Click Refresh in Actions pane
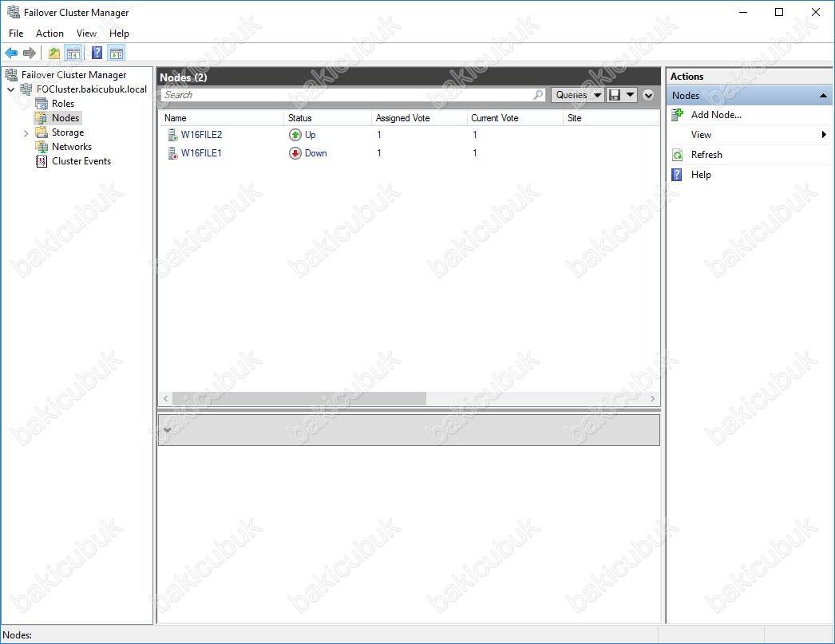The height and width of the screenshot is (644, 835). tap(706, 155)
